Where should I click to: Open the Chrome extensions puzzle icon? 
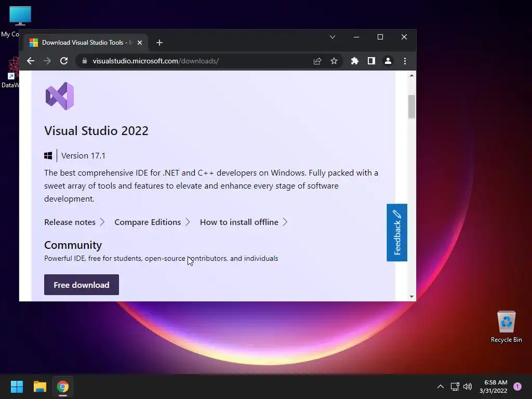click(x=354, y=61)
